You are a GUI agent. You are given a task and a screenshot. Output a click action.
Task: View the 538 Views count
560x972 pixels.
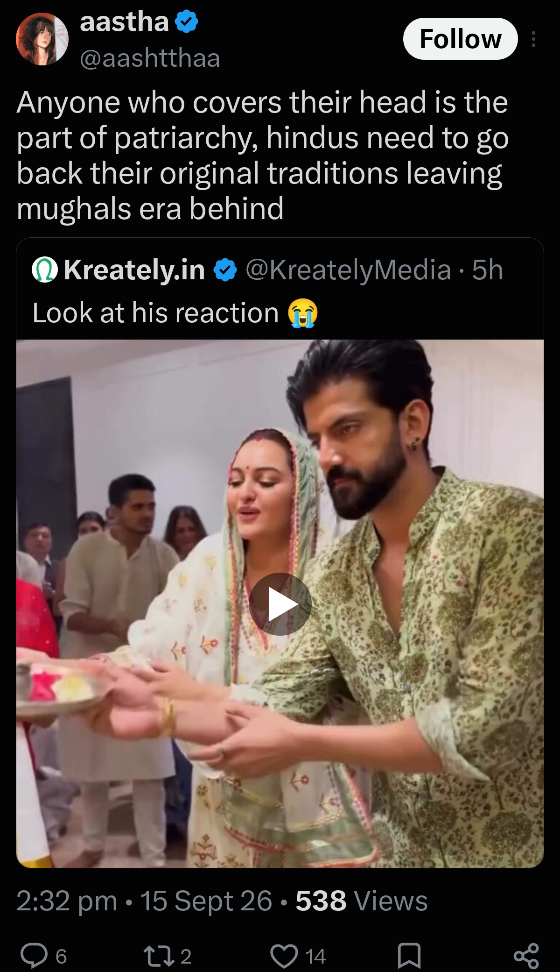click(362, 901)
